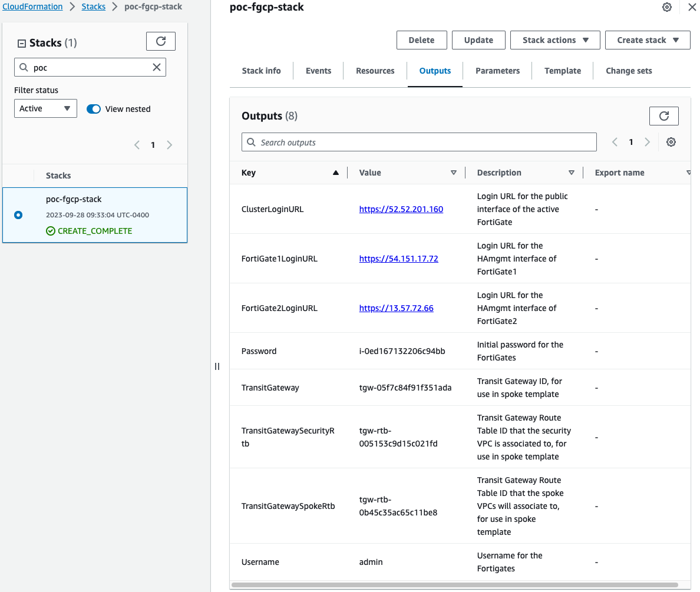The height and width of the screenshot is (592, 700).
Task: Sort outputs by Value column
Action: [x=454, y=173]
